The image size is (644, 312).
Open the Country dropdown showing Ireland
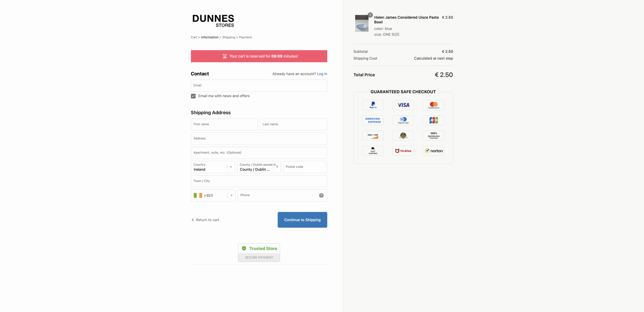pyautogui.click(x=213, y=167)
